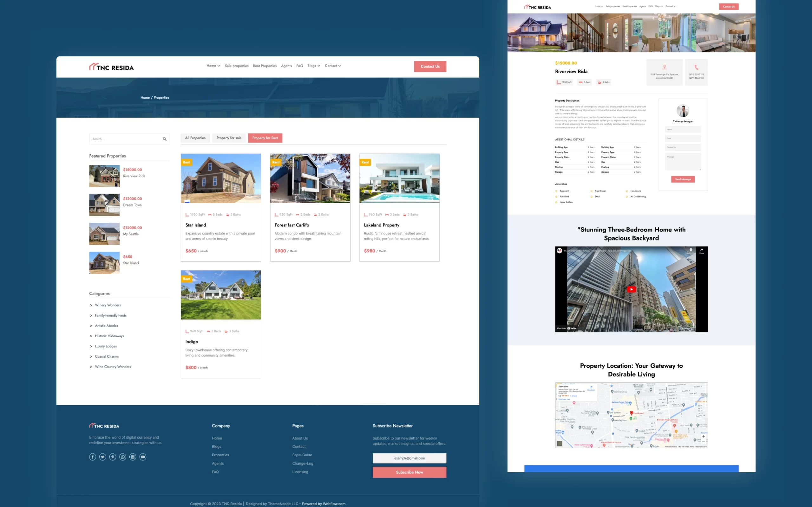
Task: Open the Twitter footer icon
Action: pos(103,457)
